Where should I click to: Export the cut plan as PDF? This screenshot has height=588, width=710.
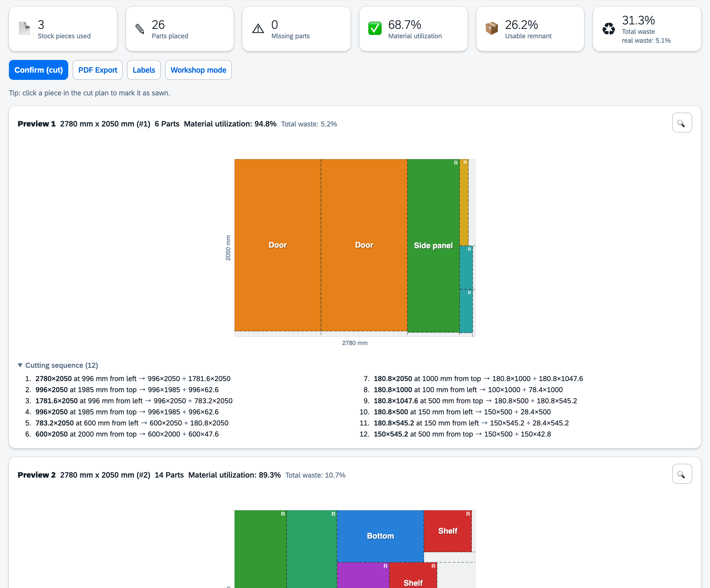point(98,70)
